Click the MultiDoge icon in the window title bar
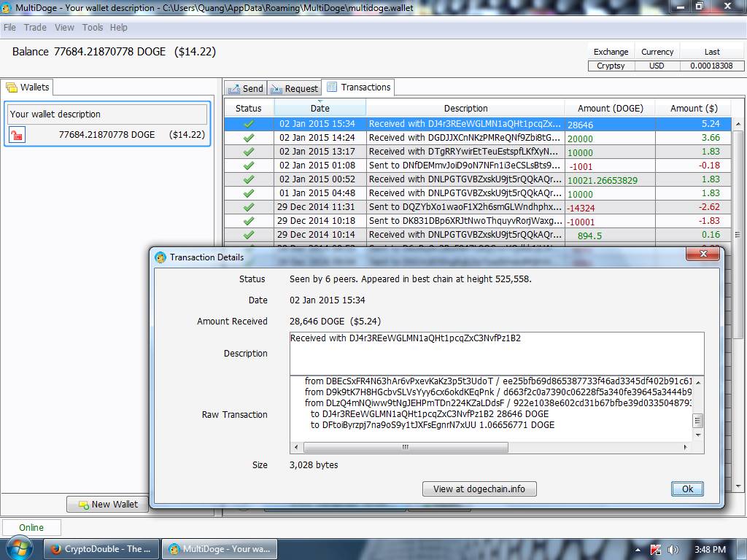The width and height of the screenshot is (747, 560). (x=6, y=7)
